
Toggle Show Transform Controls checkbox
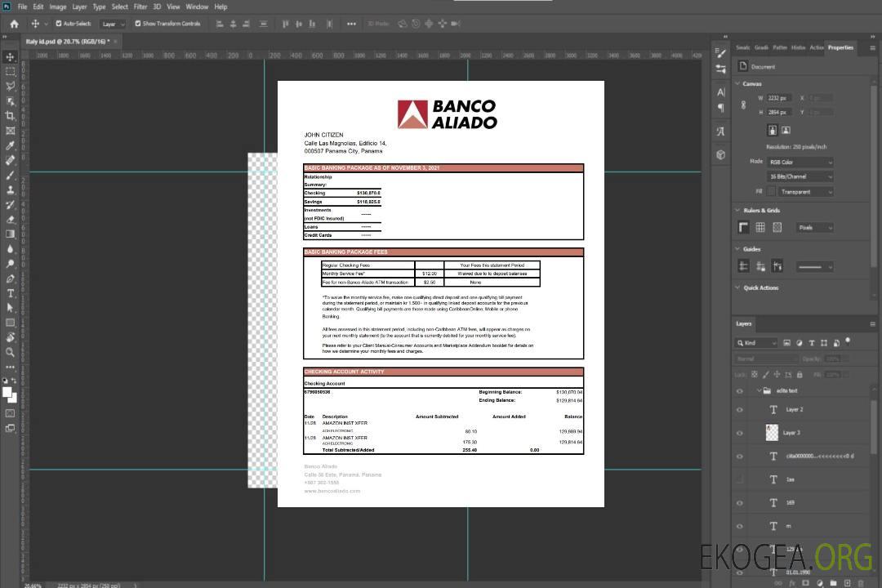(138, 24)
